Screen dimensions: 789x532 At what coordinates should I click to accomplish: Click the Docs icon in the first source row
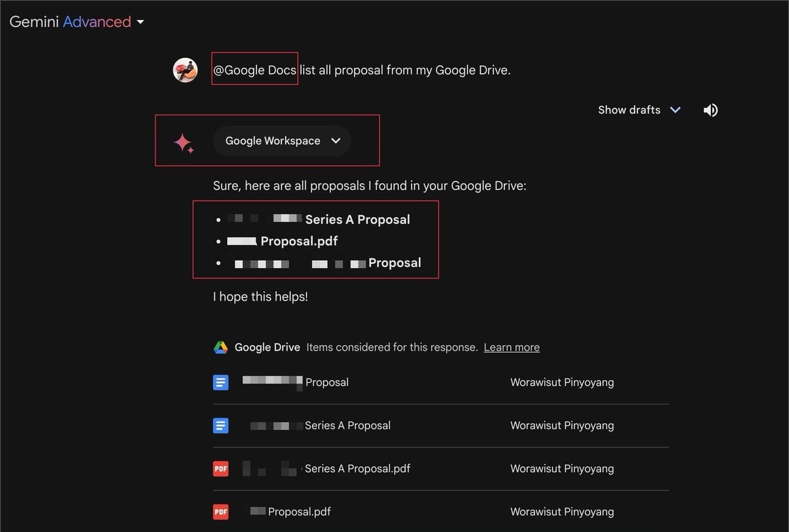click(x=220, y=383)
